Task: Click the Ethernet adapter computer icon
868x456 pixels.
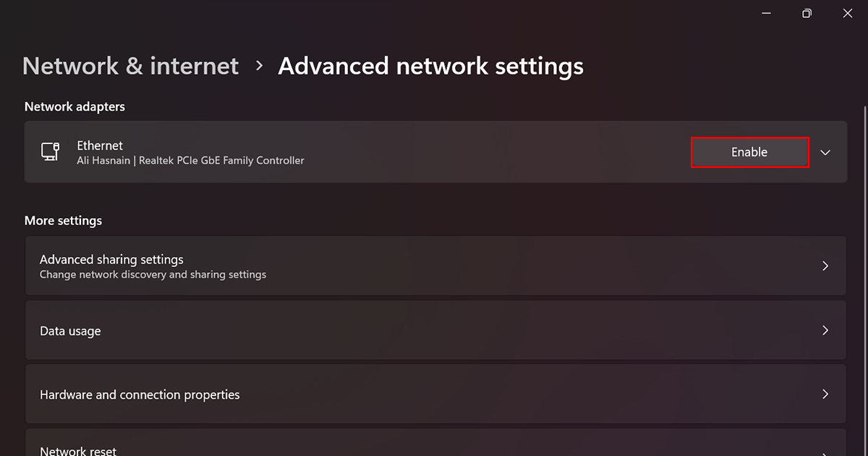Action: point(50,152)
